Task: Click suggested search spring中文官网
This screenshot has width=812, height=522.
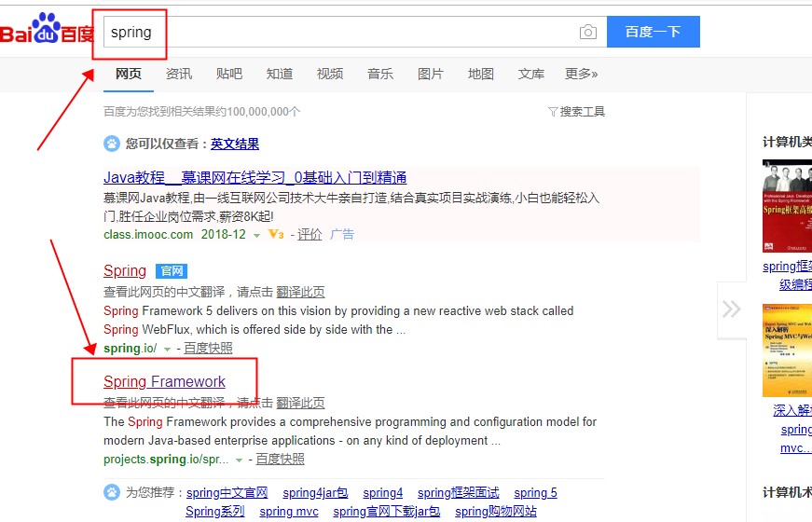Action: (227, 492)
